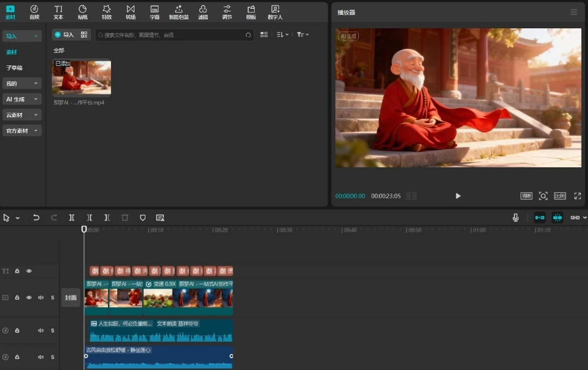Click the fullscreen icon in the player
This screenshot has width=588, height=370.
[x=577, y=196]
